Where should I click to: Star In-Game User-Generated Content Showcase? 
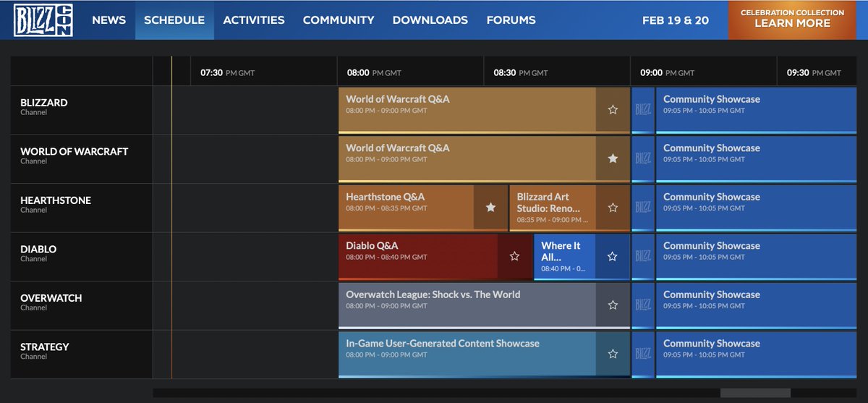tap(613, 354)
